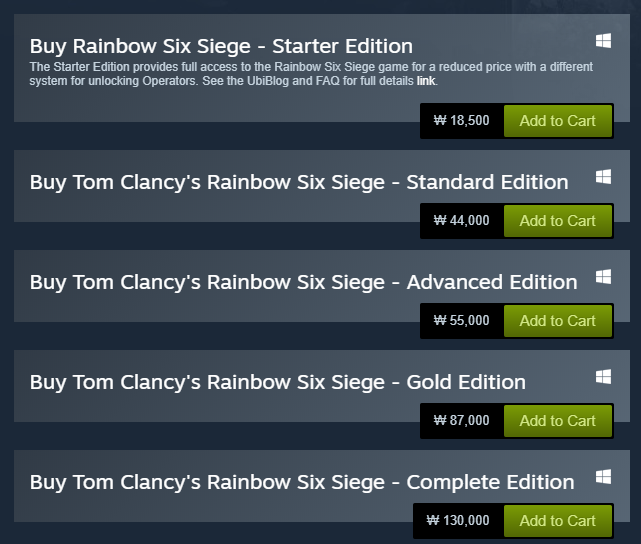Image resolution: width=641 pixels, height=544 pixels.
Task: Click the ₩ 87,000 price label
Action: click(462, 421)
